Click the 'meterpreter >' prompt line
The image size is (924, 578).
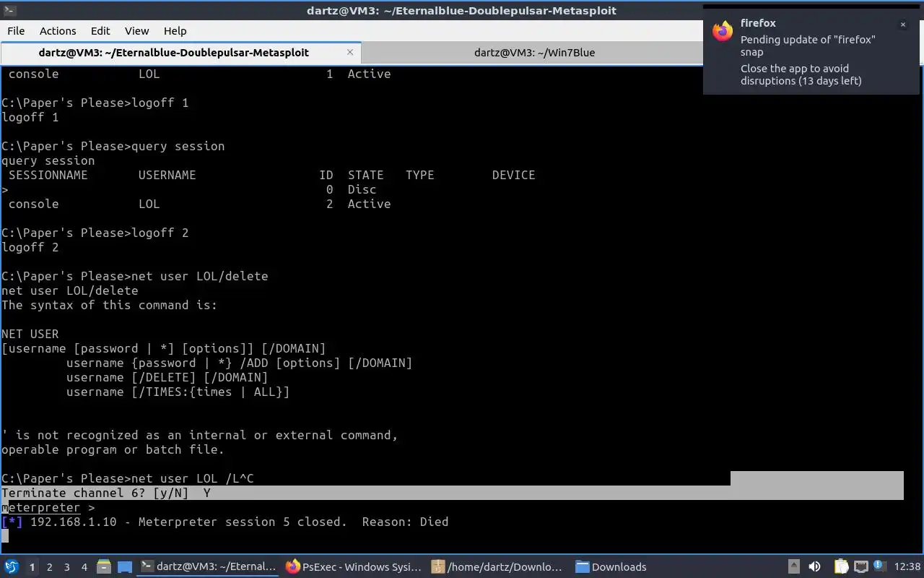[x=48, y=508]
